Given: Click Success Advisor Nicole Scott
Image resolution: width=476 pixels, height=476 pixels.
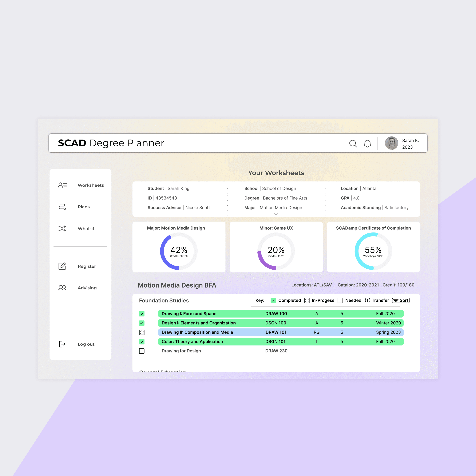Looking at the screenshot, I should click(x=179, y=208).
